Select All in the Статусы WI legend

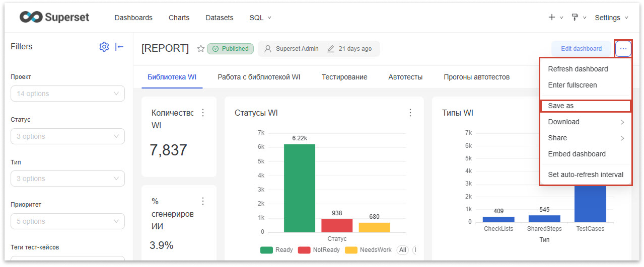(402, 250)
